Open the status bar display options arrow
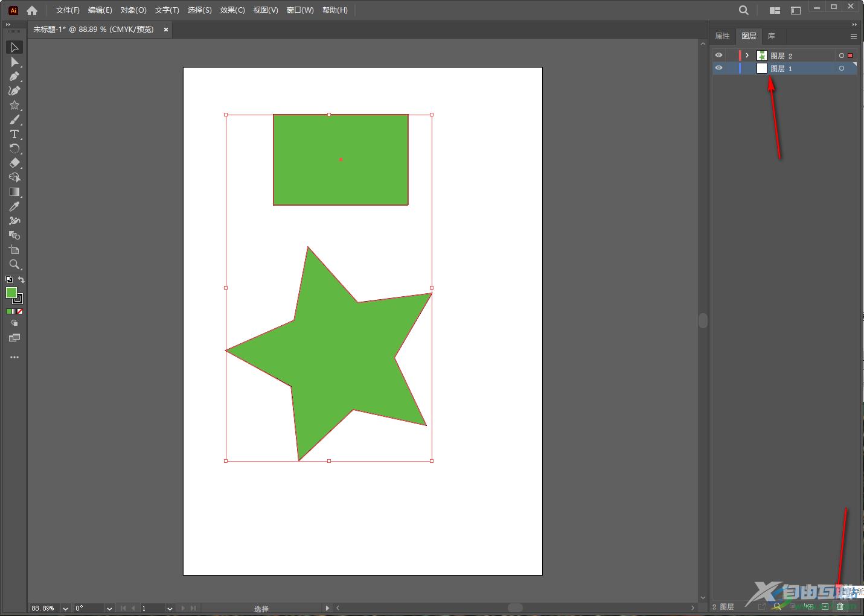The height and width of the screenshot is (616, 864). (327, 608)
